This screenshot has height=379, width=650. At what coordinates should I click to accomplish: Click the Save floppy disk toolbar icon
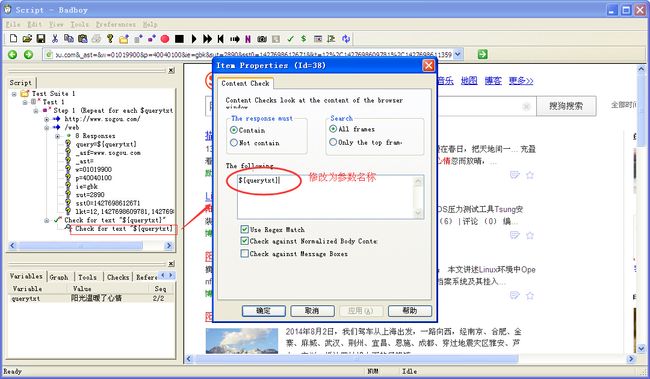(41, 39)
